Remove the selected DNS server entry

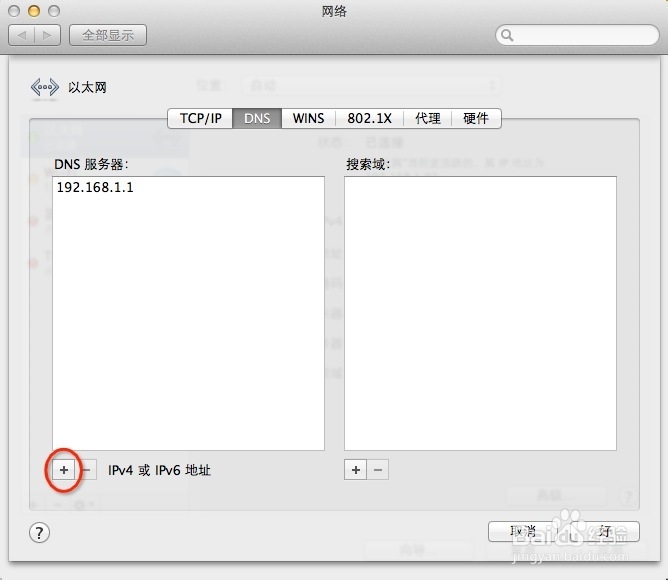click(x=86, y=470)
